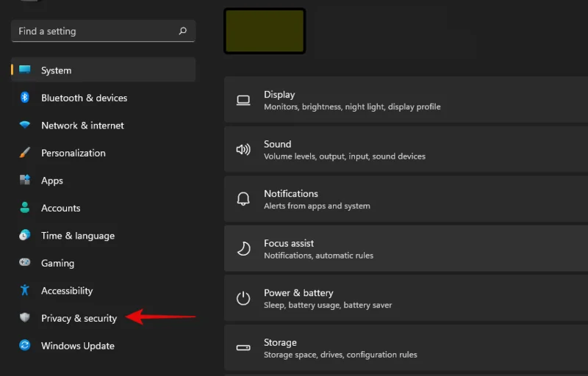Click the Accessibility person icon
588x376 pixels.
click(x=25, y=291)
